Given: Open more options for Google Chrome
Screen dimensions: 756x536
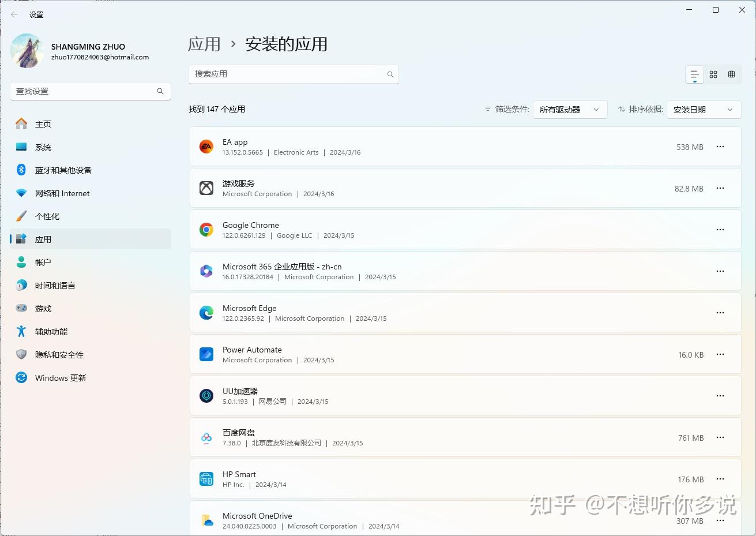Looking at the screenshot, I should 720,230.
